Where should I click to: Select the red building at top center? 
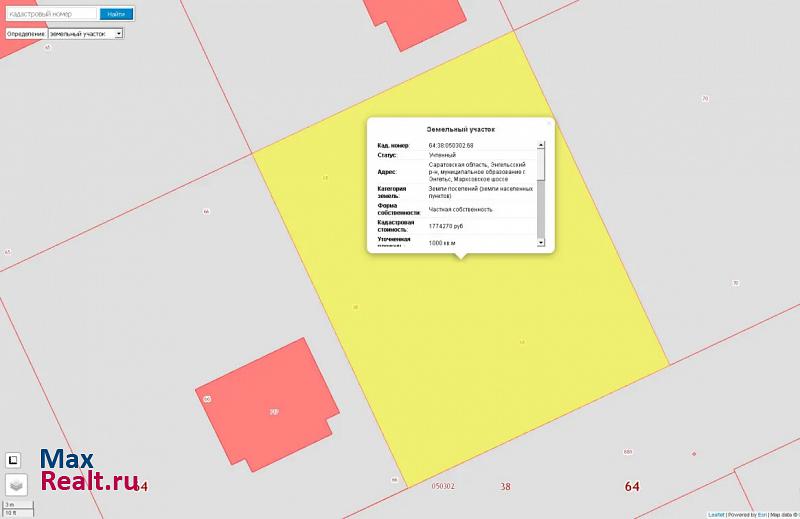pos(415,20)
